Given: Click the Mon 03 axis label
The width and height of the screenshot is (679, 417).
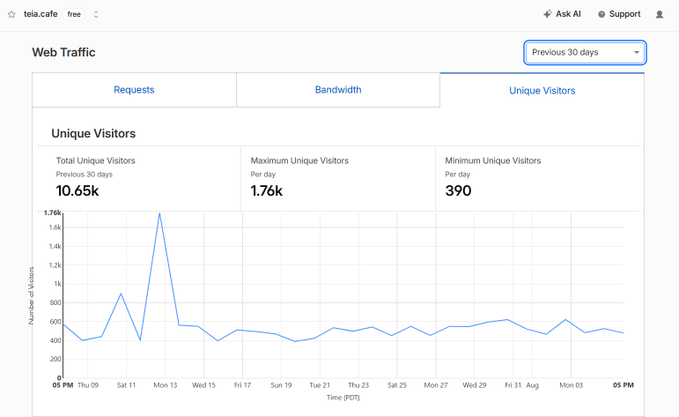Looking at the screenshot, I should pos(571,385).
